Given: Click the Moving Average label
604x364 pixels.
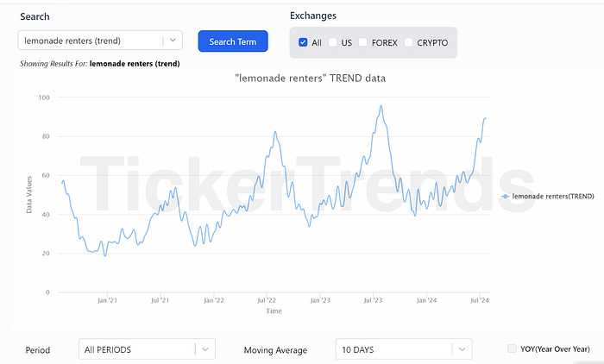Looking at the screenshot, I should click(275, 350).
